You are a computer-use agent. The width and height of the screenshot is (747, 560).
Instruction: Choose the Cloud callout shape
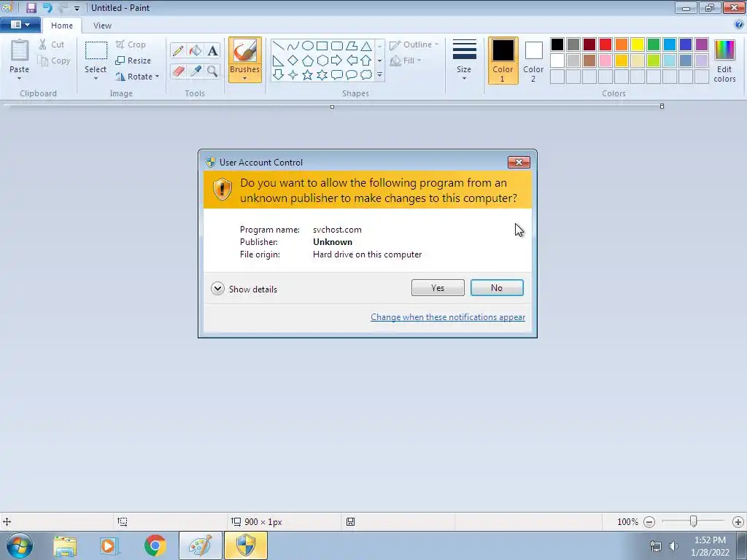pos(366,75)
